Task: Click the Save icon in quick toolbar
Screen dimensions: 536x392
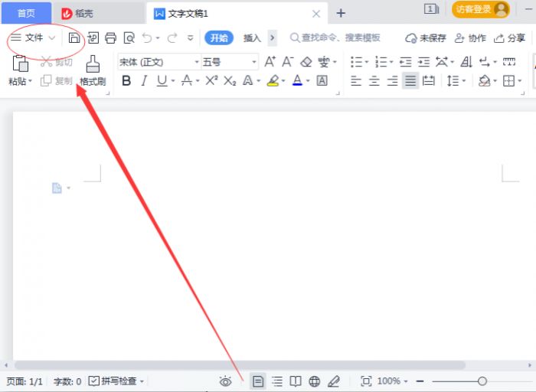Action: click(x=74, y=38)
